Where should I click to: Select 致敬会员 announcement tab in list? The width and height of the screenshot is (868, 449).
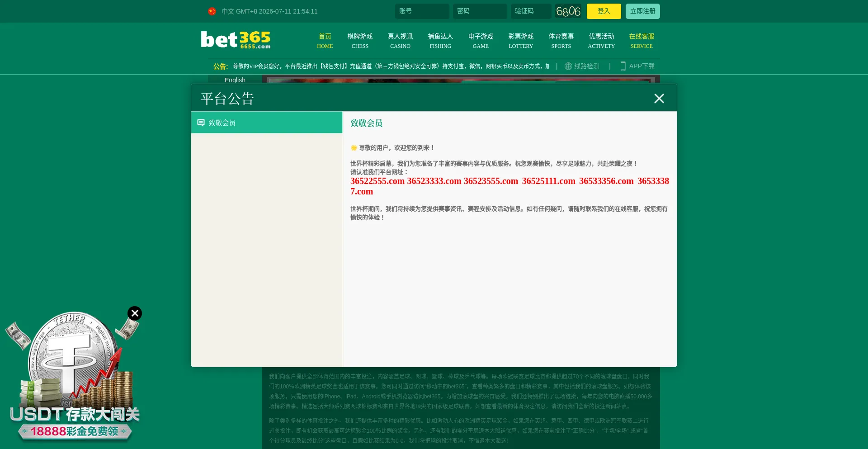(x=267, y=123)
